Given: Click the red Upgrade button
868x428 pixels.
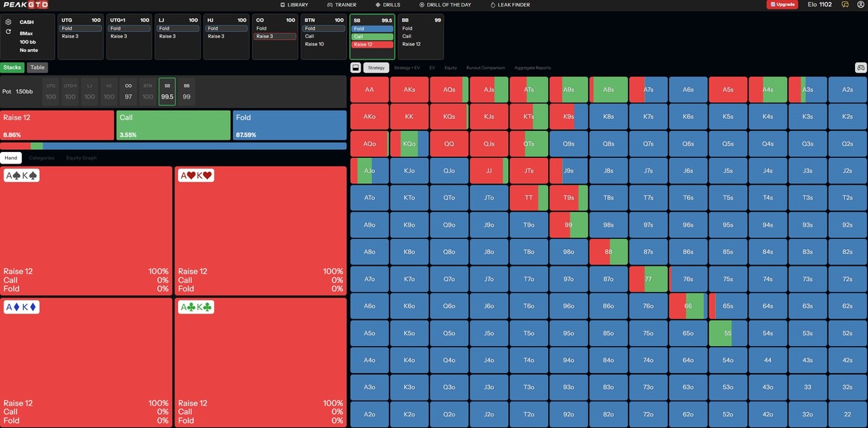Looking at the screenshot, I should [x=782, y=4].
